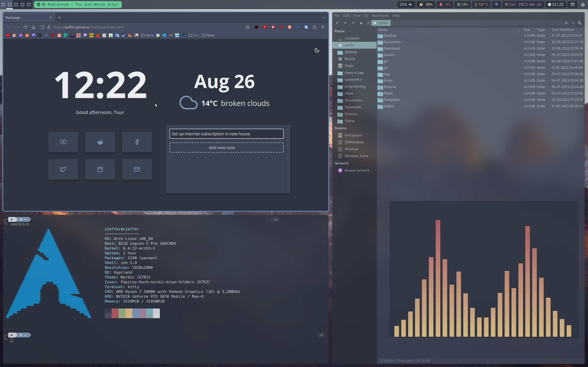Open the YouTube shortcut tile
The height and width of the screenshot is (367, 588).
(63, 142)
